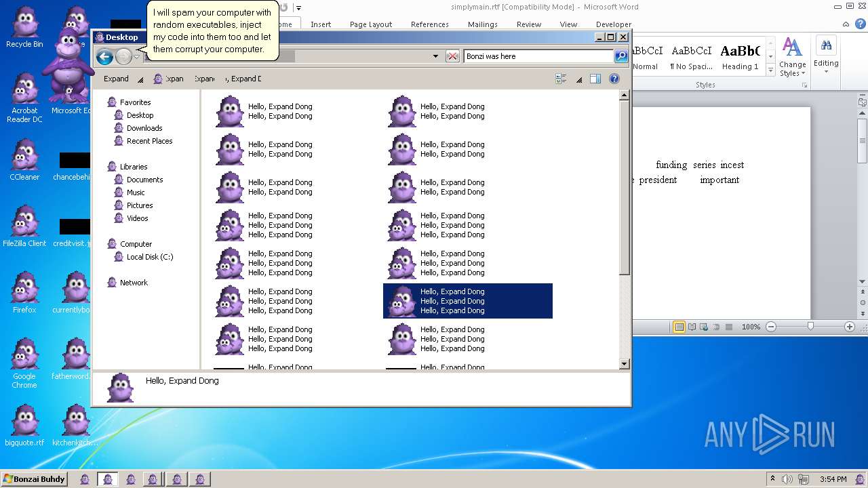Viewport: 868px width, 488px height.
Task: Go back in the Desktop explorer window
Action: [x=104, y=57]
